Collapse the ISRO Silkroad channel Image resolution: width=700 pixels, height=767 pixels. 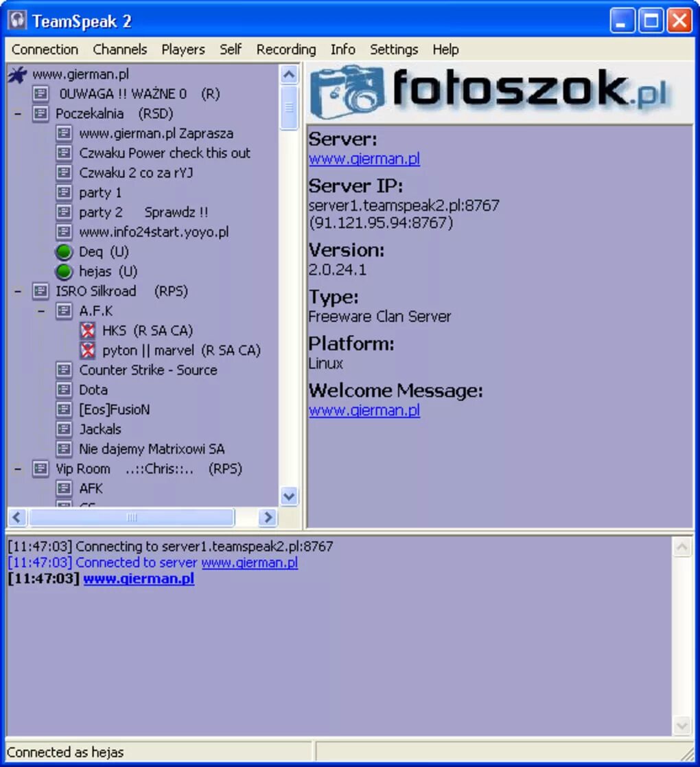pyautogui.click(x=18, y=292)
